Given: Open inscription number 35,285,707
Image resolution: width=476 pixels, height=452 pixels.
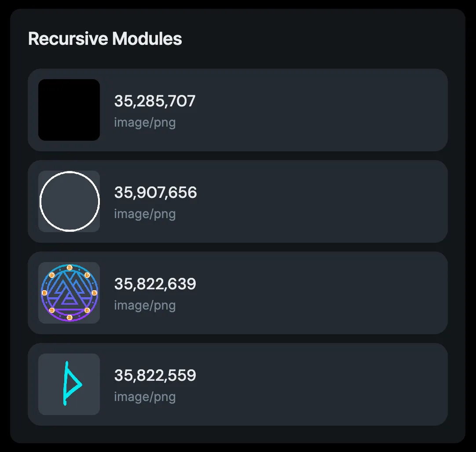Looking at the screenshot, I should (154, 101).
